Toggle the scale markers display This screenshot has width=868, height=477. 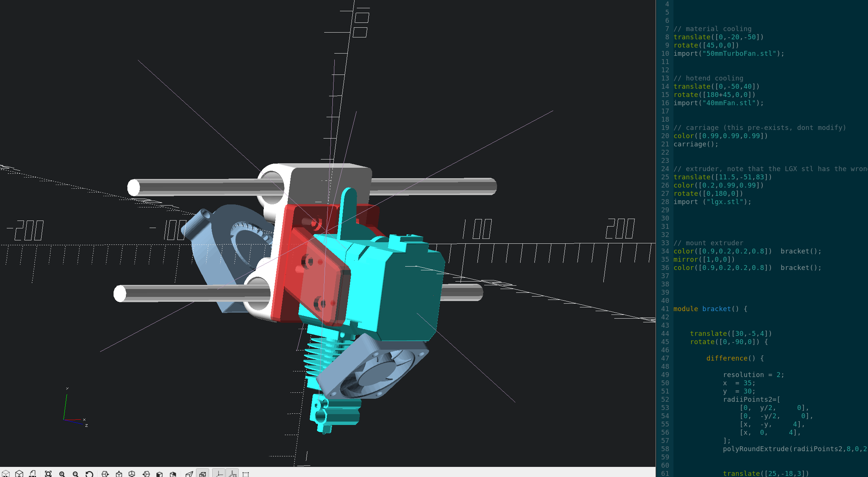pos(233,474)
